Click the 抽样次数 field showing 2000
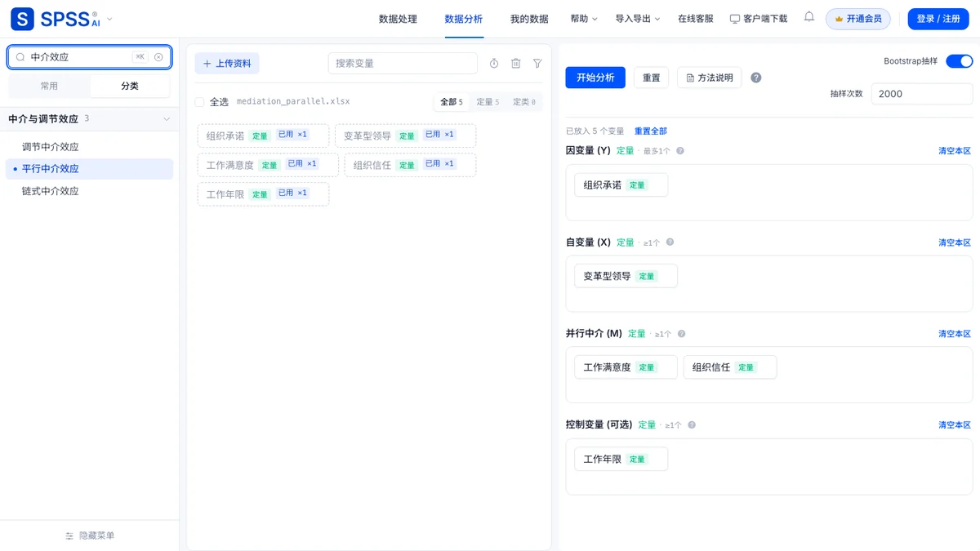Viewport: 980px width, 551px height. 922,94
